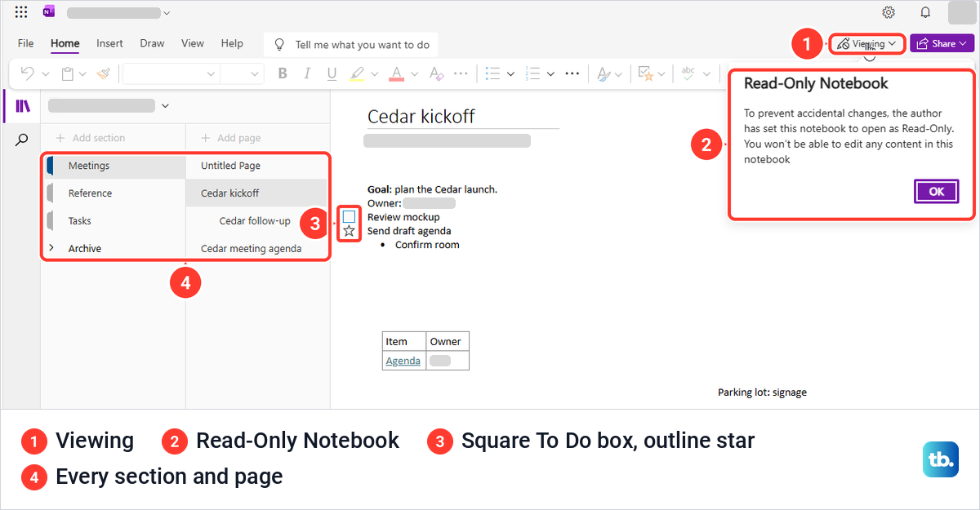
Task: Click the Tell me lightbulb icon
Action: pyautogui.click(x=279, y=44)
